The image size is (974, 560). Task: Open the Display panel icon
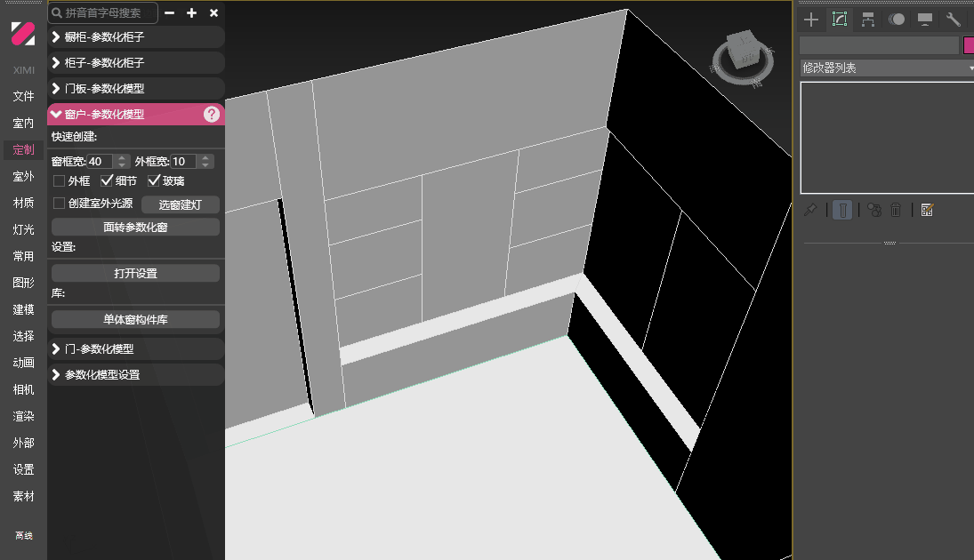925,20
